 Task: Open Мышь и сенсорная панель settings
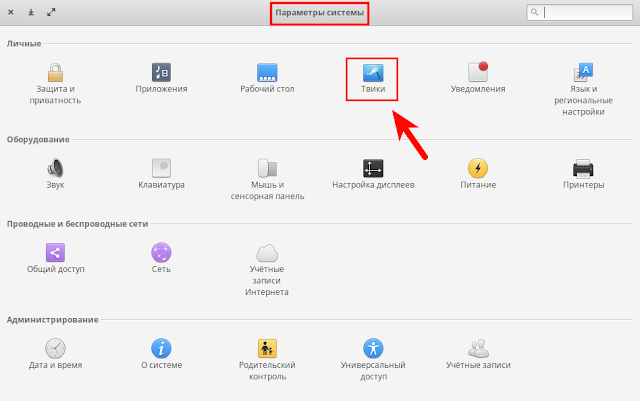pos(267,180)
